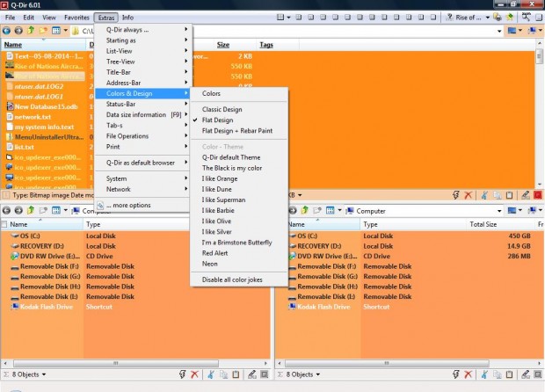Copy using icon in bottom-left status bar

coord(223,374)
